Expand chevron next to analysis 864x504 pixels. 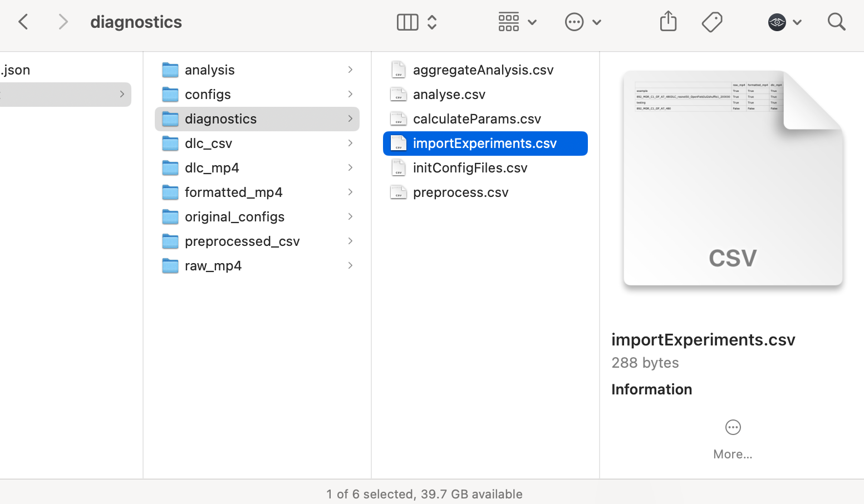[x=350, y=70]
